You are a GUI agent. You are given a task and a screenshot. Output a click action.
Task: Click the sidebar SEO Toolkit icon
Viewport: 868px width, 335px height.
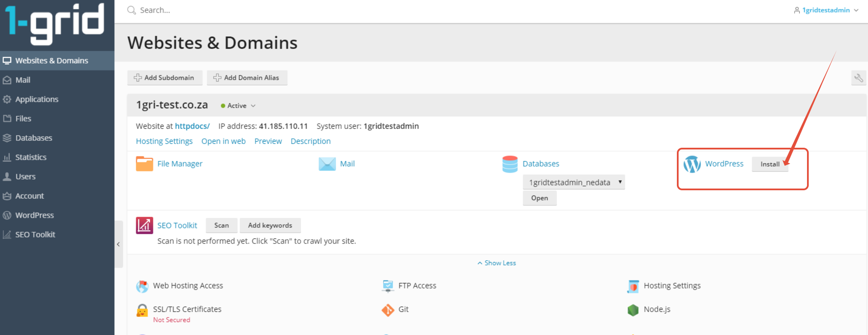pyautogui.click(x=7, y=234)
